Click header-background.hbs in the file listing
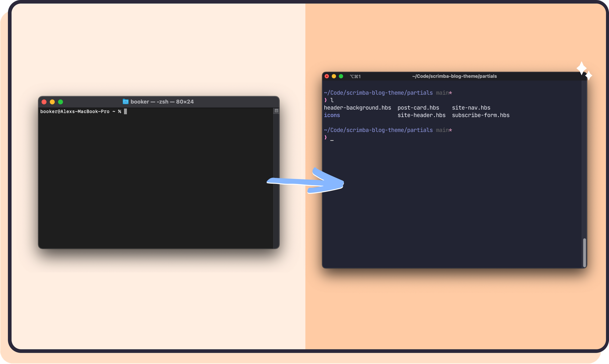 (357, 108)
